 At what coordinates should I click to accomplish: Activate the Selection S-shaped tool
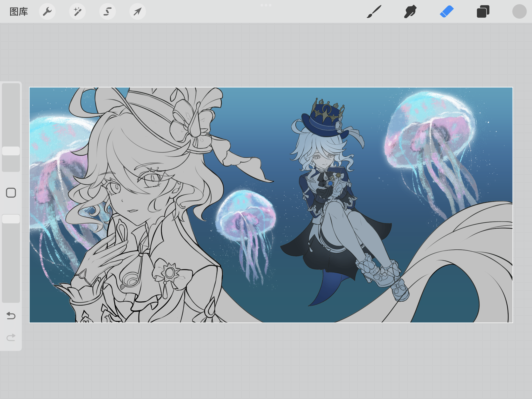tap(108, 12)
